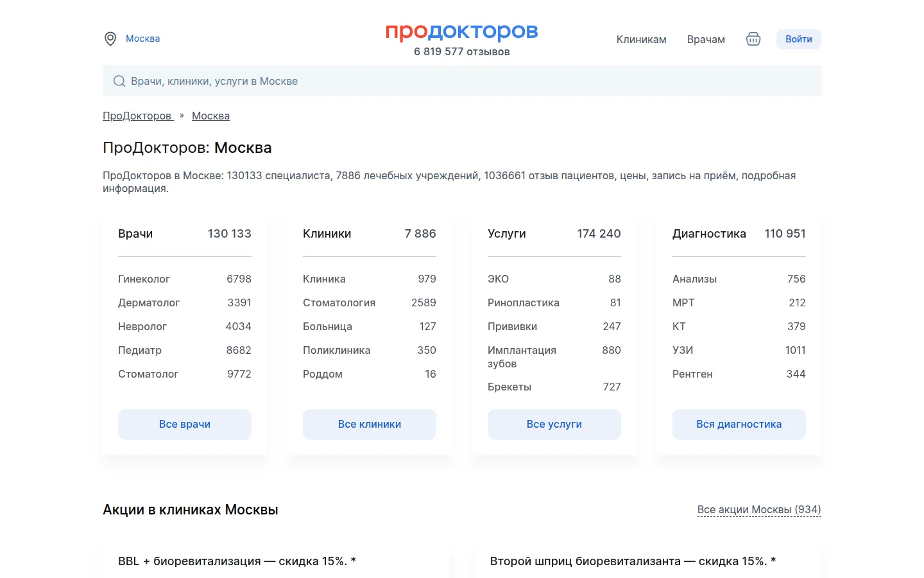
Task: Follow the Москва breadcrumb link
Action: point(210,116)
